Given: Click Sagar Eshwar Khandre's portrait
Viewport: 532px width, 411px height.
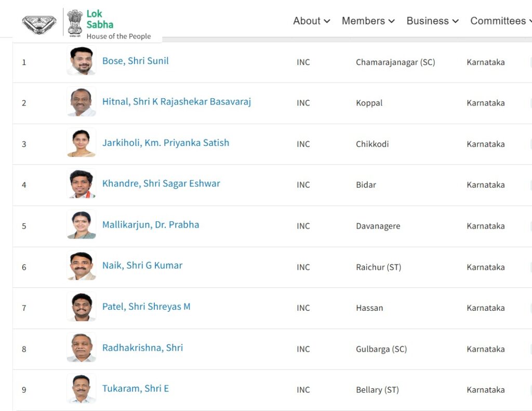Looking at the screenshot, I should 82,184.
